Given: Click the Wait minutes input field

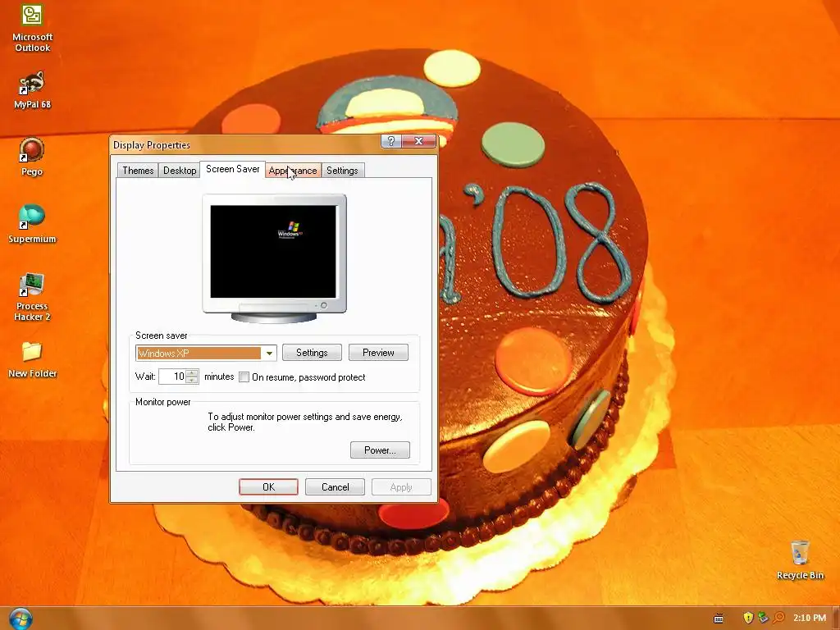Looking at the screenshot, I should pyautogui.click(x=172, y=377).
